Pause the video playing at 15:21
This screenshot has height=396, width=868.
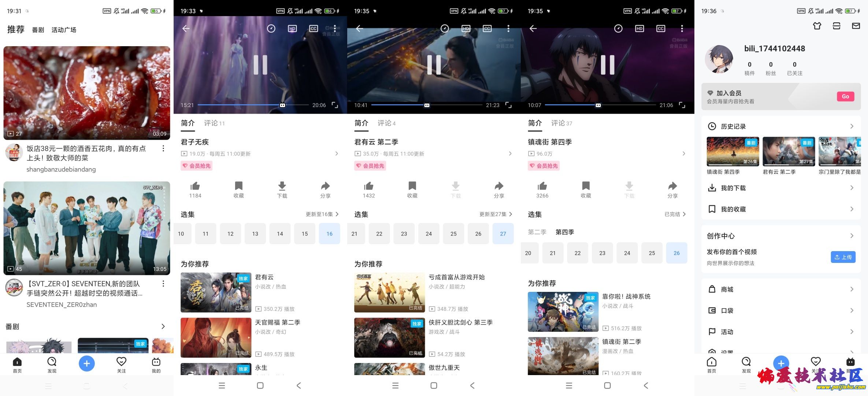tap(260, 65)
